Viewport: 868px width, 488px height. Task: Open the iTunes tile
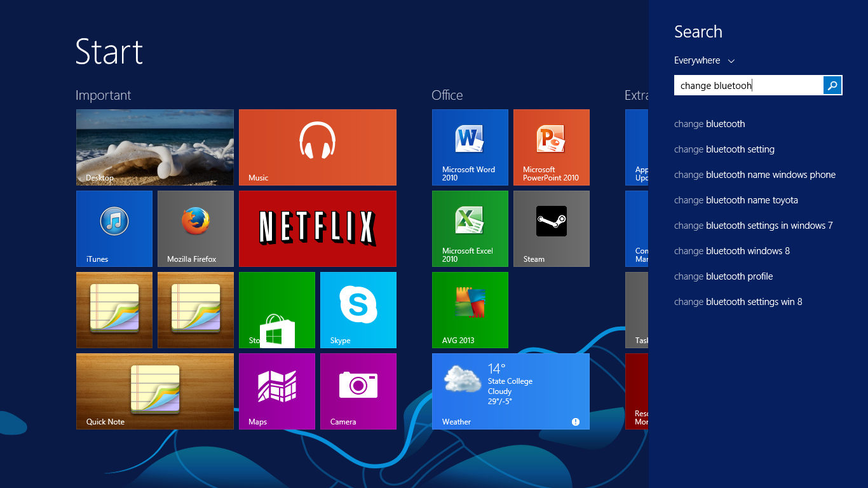pos(114,229)
